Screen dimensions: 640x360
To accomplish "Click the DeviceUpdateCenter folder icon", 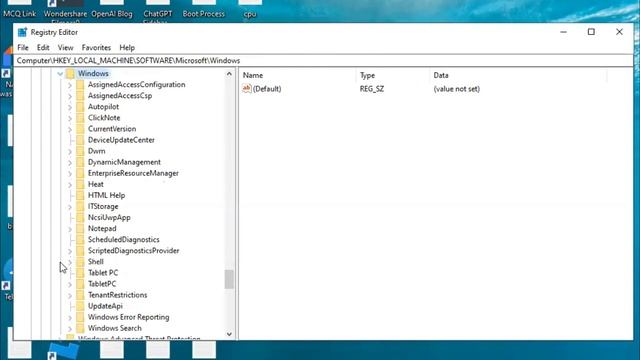I will [80, 140].
